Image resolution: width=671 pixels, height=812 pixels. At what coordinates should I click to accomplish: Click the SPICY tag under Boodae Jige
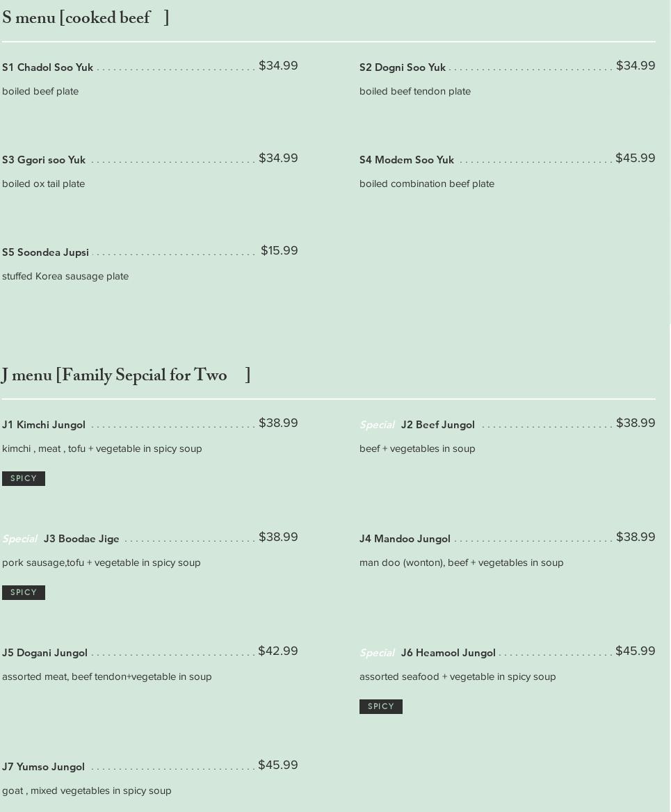pyautogui.click(x=24, y=592)
